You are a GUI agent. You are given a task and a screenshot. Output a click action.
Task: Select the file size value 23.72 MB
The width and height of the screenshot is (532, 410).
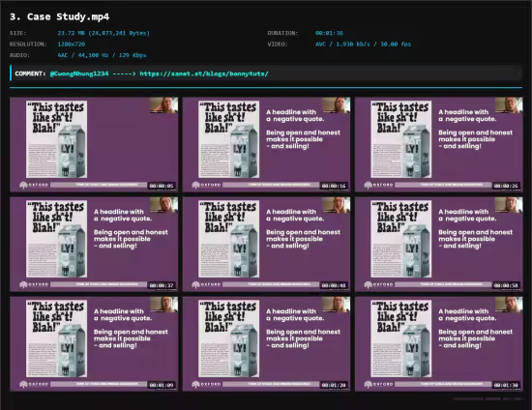103,33
